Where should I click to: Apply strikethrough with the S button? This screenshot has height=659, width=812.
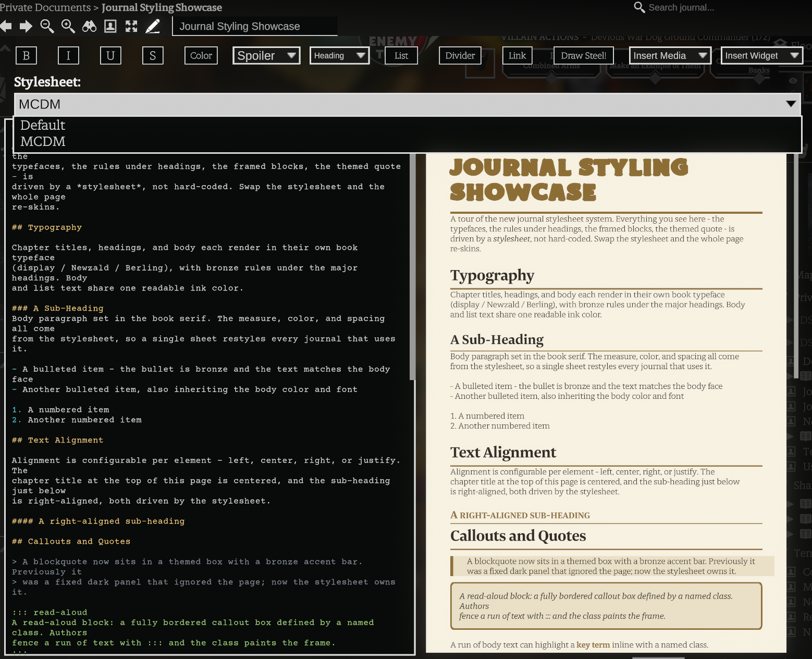click(x=153, y=56)
